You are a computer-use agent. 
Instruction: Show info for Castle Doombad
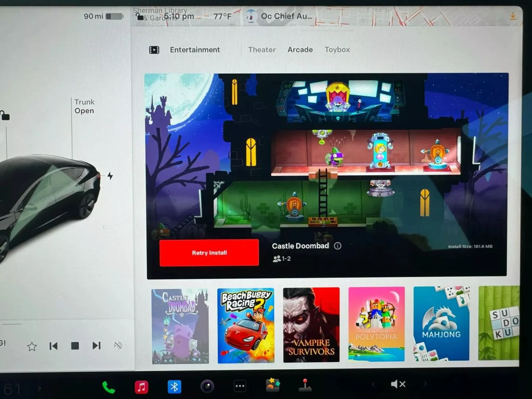(x=338, y=246)
